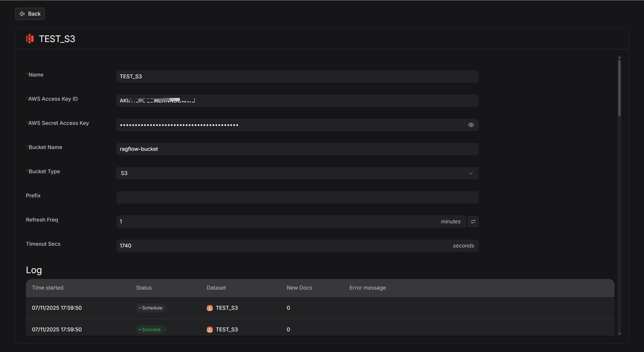Open the Bucket Type dropdown

point(297,173)
